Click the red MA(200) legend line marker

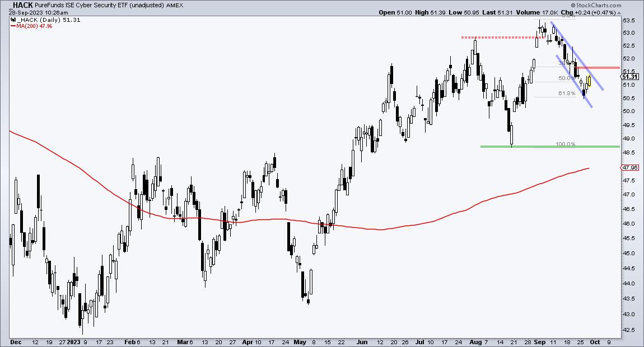click(x=12, y=26)
